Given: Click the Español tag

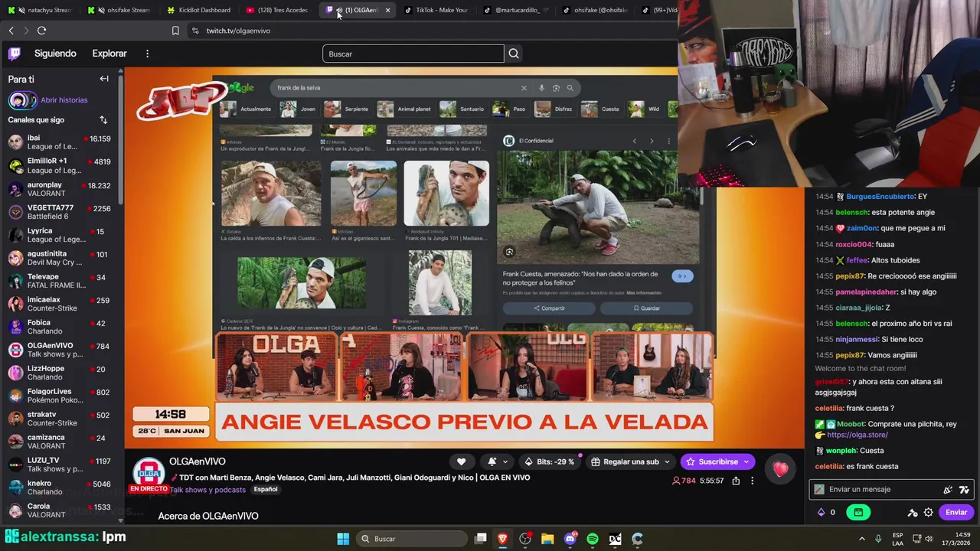Looking at the screenshot, I should [266, 489].
